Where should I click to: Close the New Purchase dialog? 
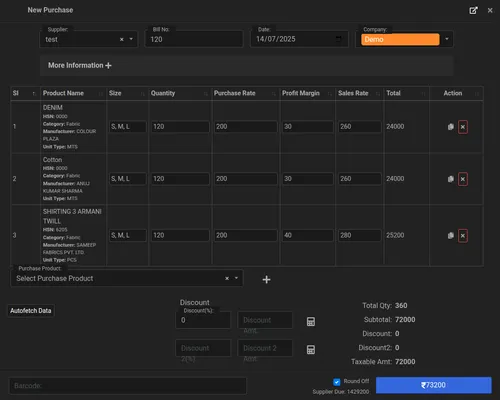tap(490, 10)
